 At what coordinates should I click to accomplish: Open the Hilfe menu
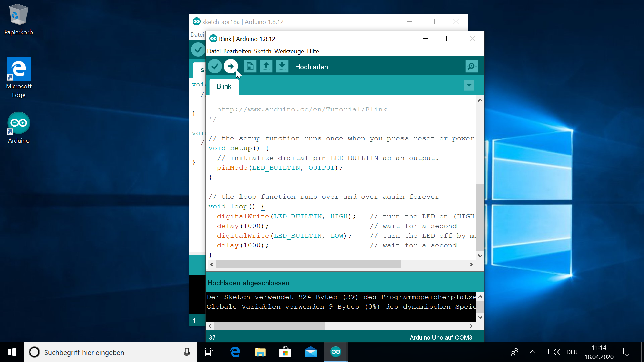(313, 51)
